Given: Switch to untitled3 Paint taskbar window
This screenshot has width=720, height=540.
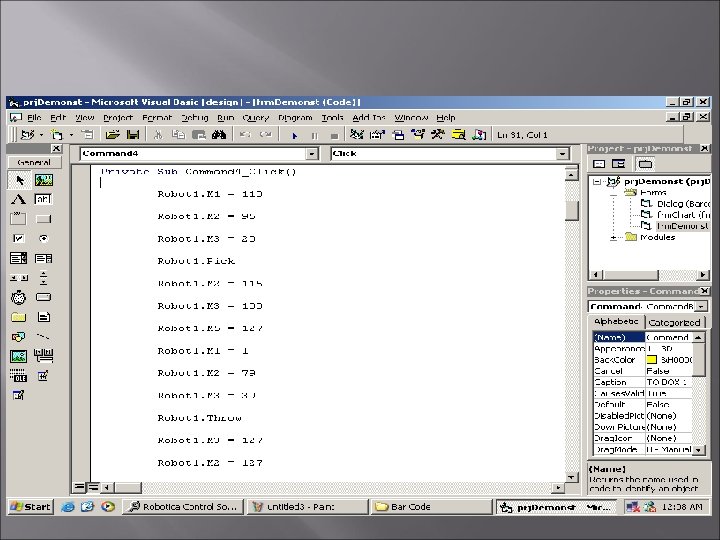Looking at the screenshot, I should click(x=307, y=506).
